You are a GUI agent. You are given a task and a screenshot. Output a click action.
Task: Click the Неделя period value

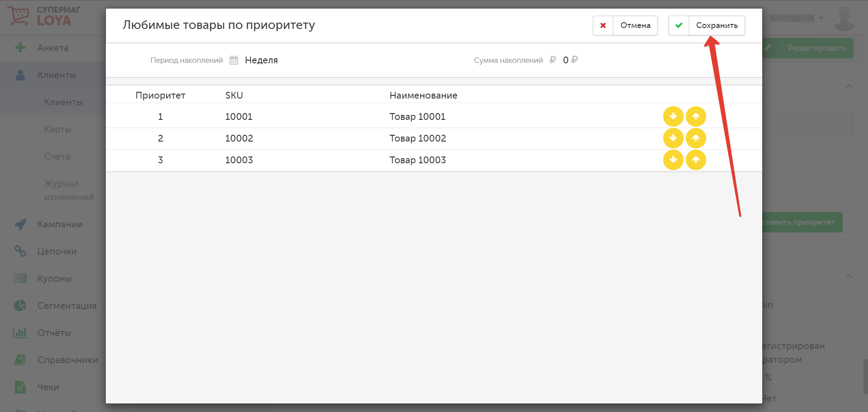click(261, 60)
